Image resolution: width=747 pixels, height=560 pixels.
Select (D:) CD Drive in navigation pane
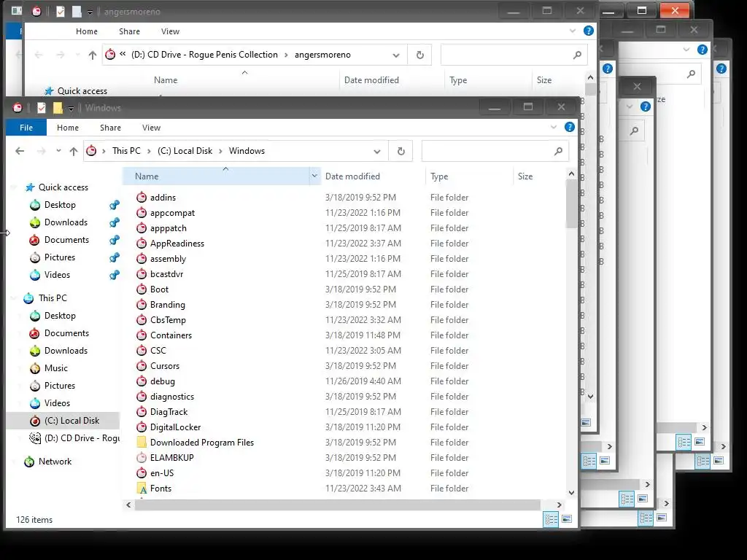pos(82,438)
